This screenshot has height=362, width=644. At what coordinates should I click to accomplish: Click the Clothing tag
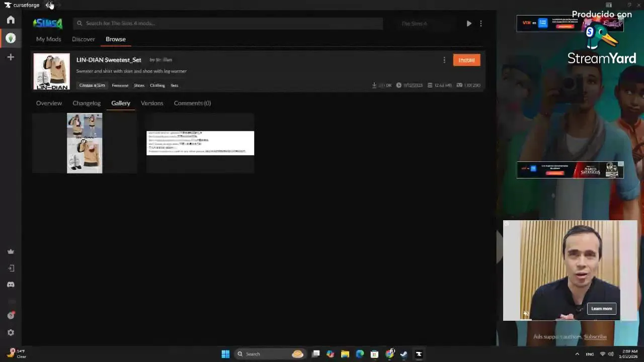tap(157, 85)
